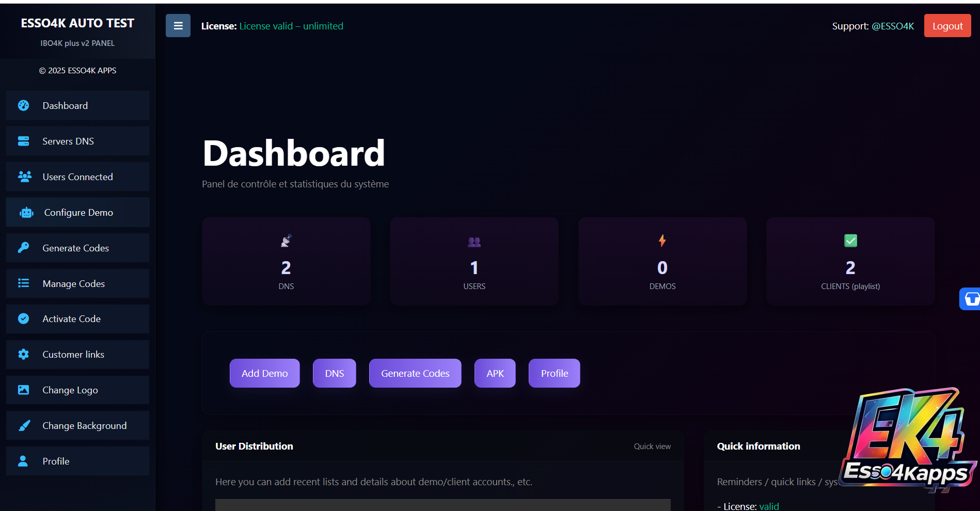
Task: Click the Generate Codes key icon
Action: pos(24,248)
